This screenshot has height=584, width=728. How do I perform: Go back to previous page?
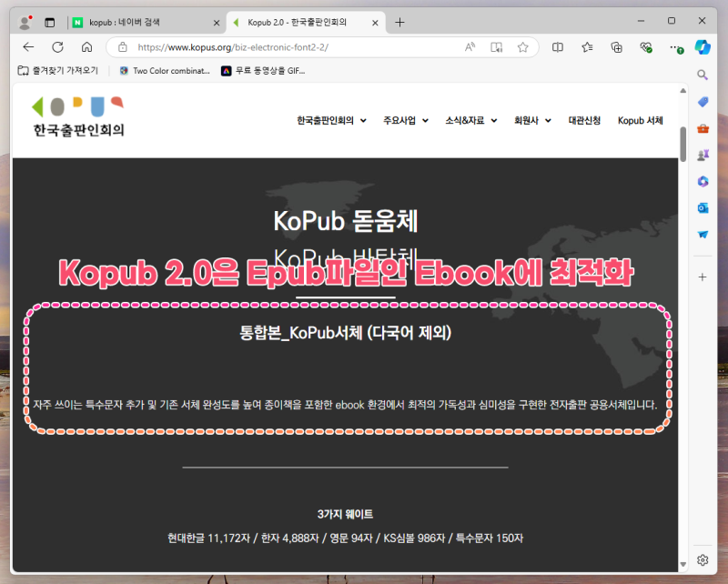click(x=29, y=47)
